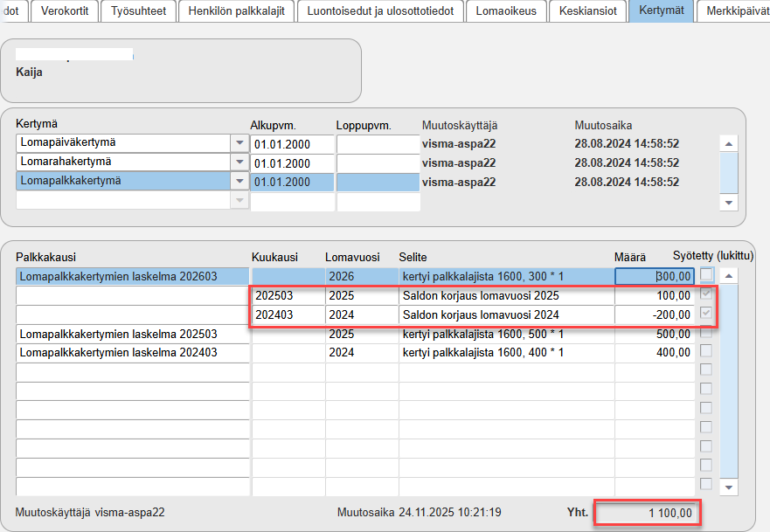Open the Henkilön palkkalajit tab
Viewport: 770px width, 532px height.
[236, 10]
